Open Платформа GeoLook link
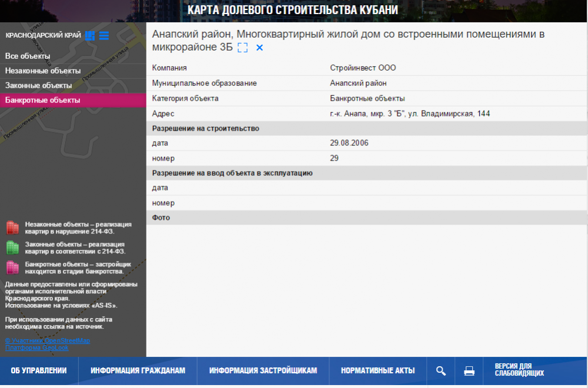588x388 pixels. point(36,347)
